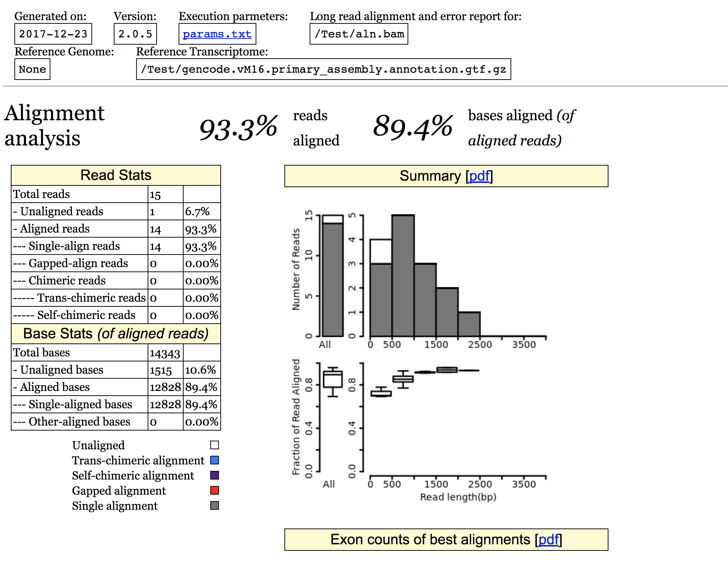Click the 'Self-chimeric alignment' legend label
728x576 pixels.
(133, 476)
